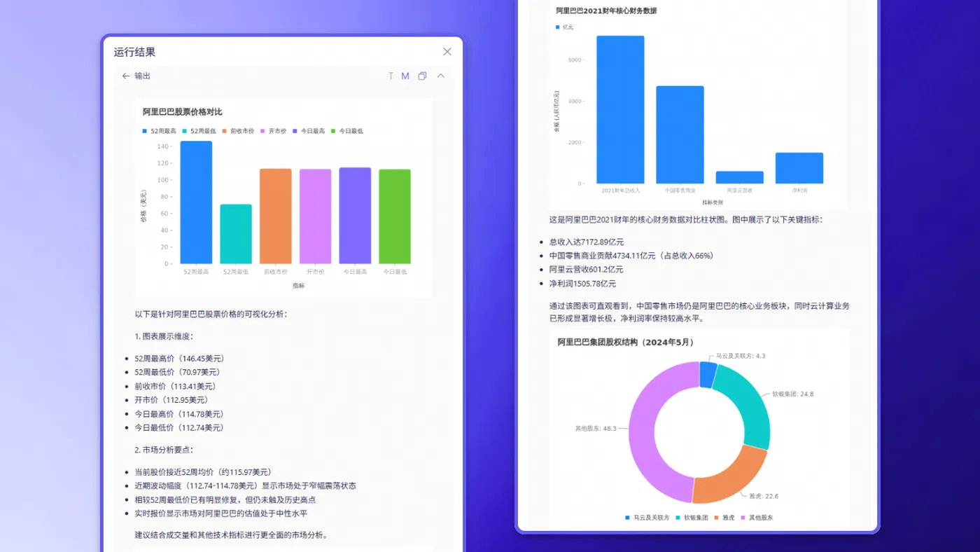980x552 pixels.
Task: Select the 净利润 bar in financial chart
Action: click(x=799, y=168)
